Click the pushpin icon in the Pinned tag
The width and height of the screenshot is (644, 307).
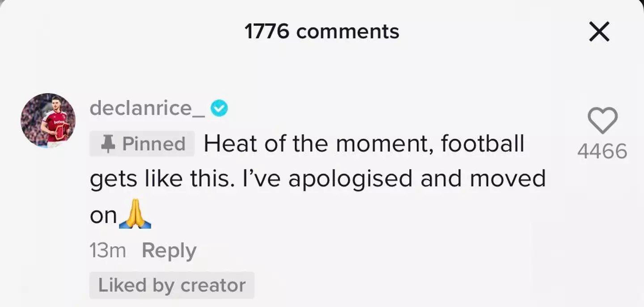[108, 144]
